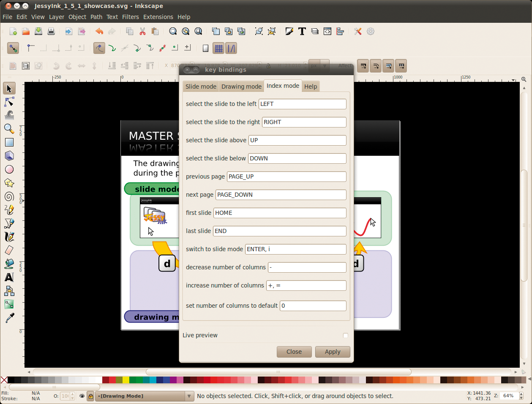Select the Zoom tool in the toolbox

point(9,128)
